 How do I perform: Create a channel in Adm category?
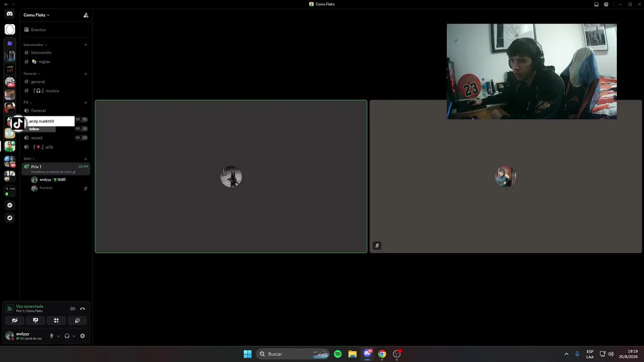tap(86, 159)
